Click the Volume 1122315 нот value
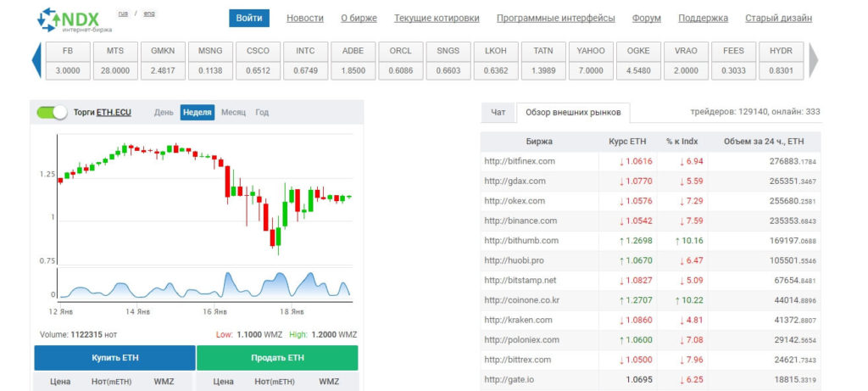This screenshot has width=868, height=391. tap(79, 334)
